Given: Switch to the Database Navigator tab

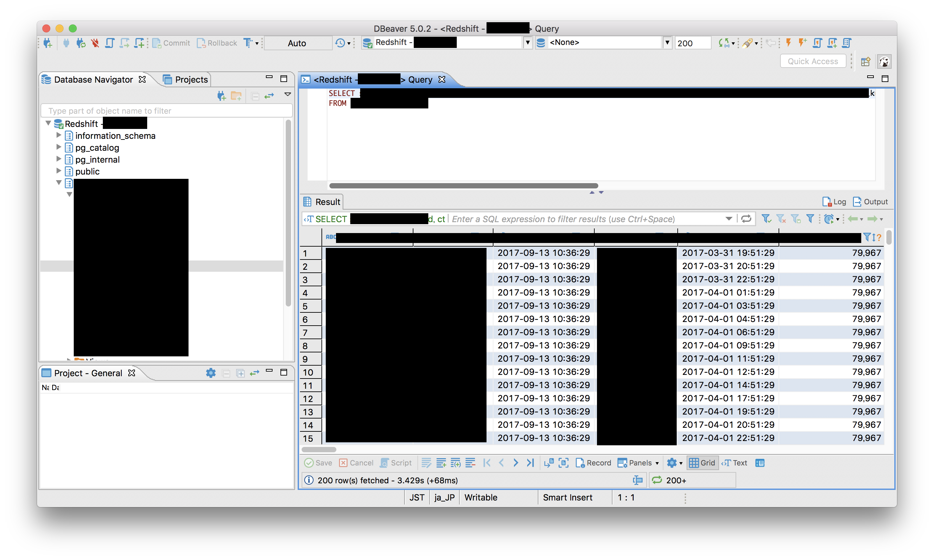Looking at the screenshot, I should [x=94, y=80].
